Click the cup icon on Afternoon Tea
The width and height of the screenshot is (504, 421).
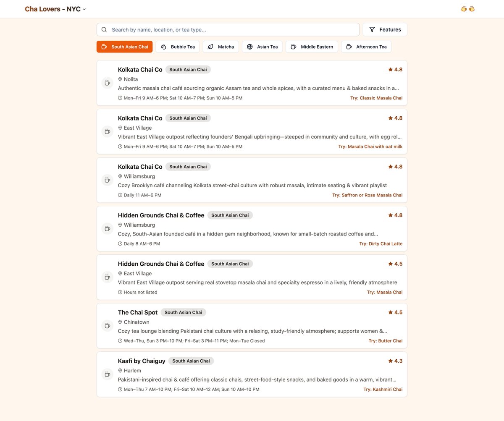pos(349,47)
